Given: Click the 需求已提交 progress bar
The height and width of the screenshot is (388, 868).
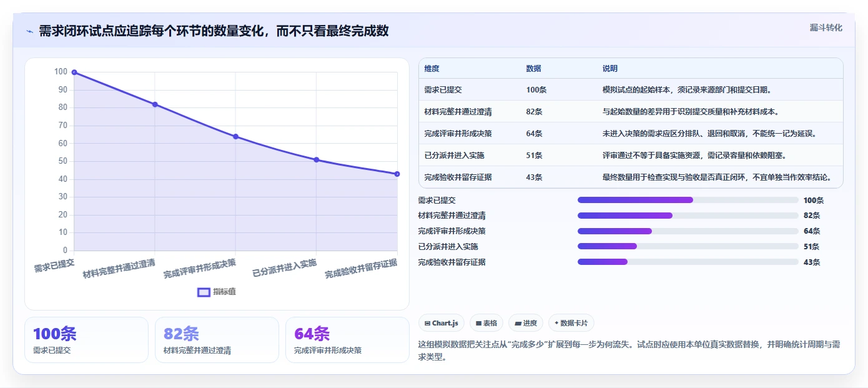Looking at the screenshot, I should click(688, 200).
